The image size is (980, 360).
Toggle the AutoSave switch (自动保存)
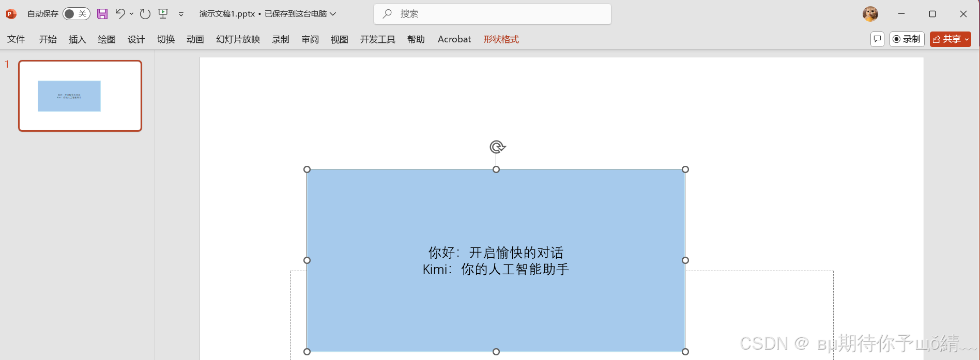(x=76, y=14)
